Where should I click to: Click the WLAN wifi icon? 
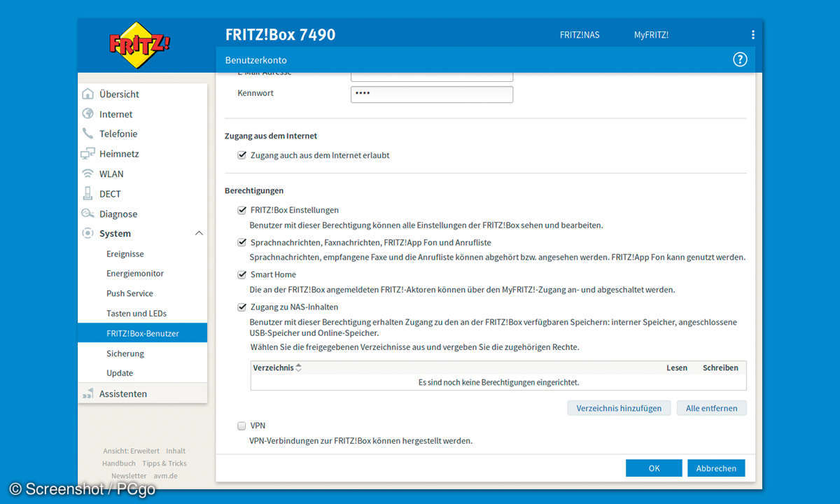pyautogui.click(x=87, y=174)
